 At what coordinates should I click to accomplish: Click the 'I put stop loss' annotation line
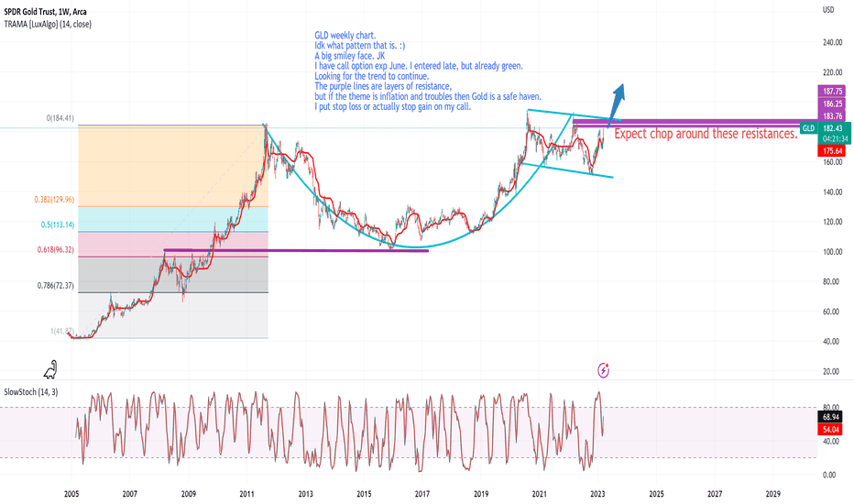pyautogui.click(x=393, y=107)
